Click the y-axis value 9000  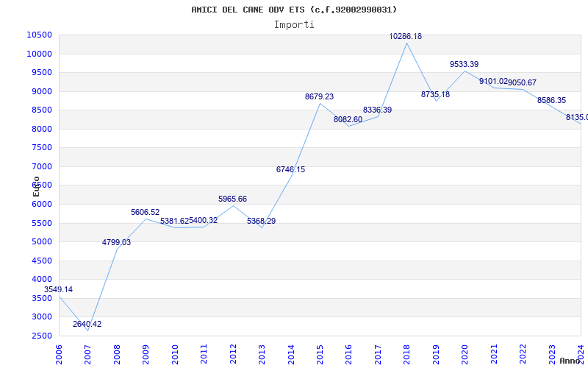tap(42, 91)
